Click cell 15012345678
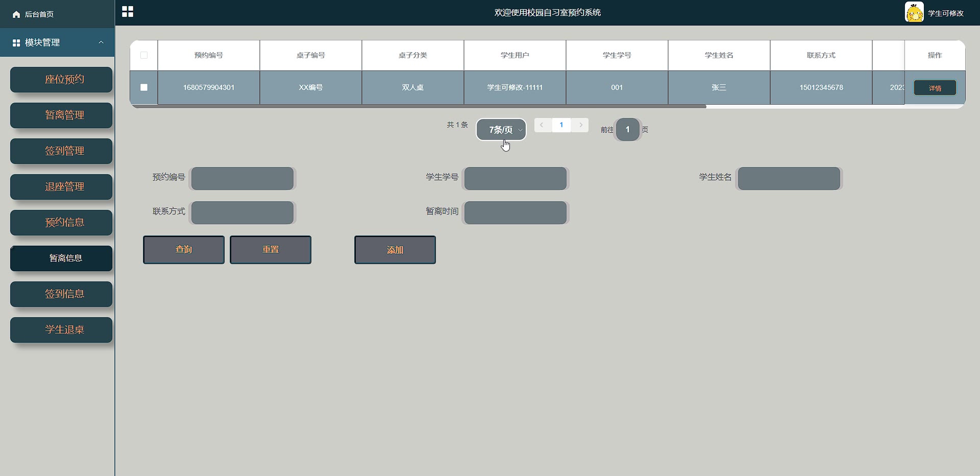Image resolution: width=980 pixels, height=476 pixels. point(821,87)
